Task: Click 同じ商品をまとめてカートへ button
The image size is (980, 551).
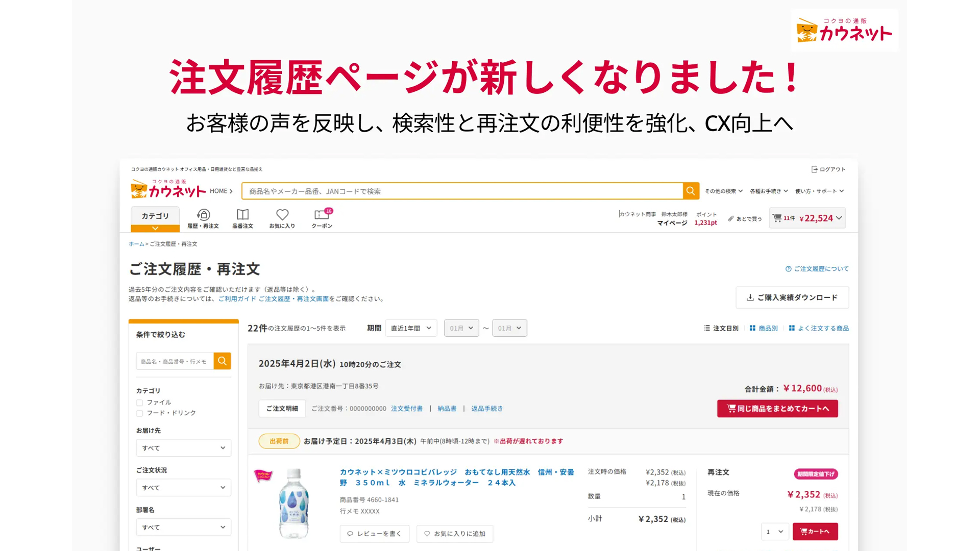Action: pyautogui.click(x=777, y=409)
